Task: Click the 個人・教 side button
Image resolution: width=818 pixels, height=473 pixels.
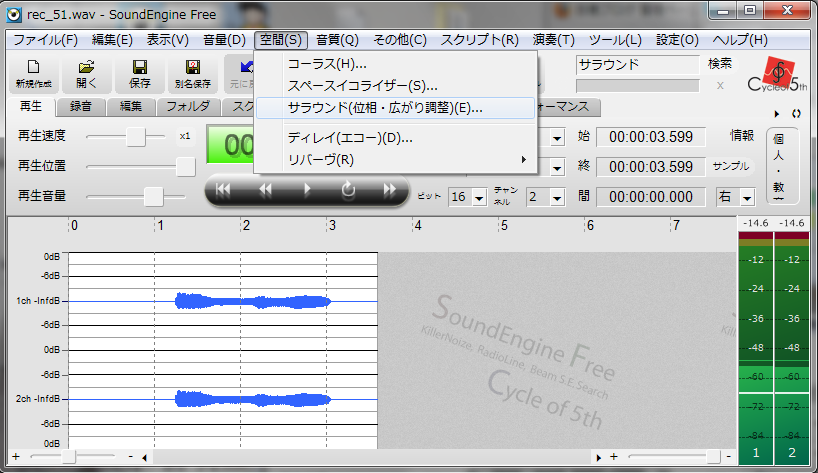Action: point(782,166)
